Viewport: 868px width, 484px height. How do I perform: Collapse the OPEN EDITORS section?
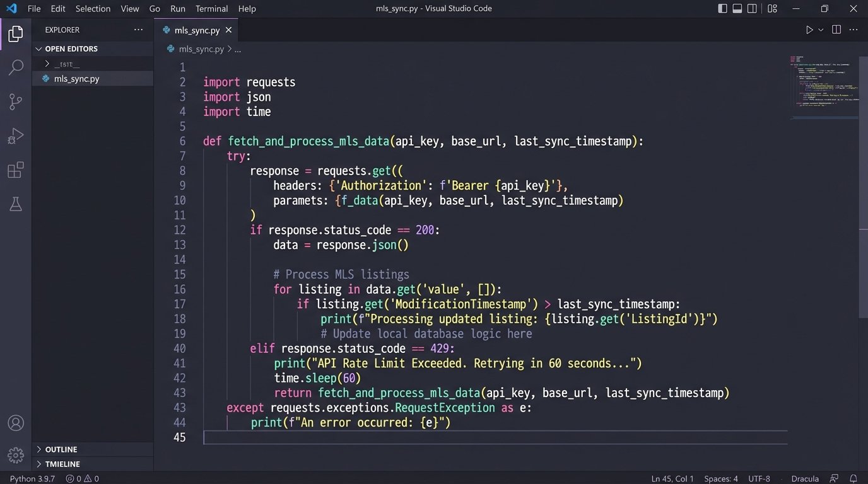(71, 49)
